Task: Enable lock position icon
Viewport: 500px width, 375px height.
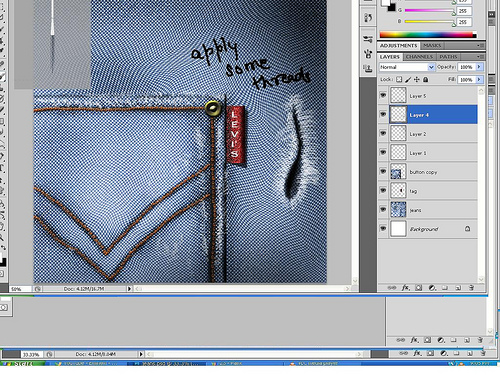Action: (417, 80)
